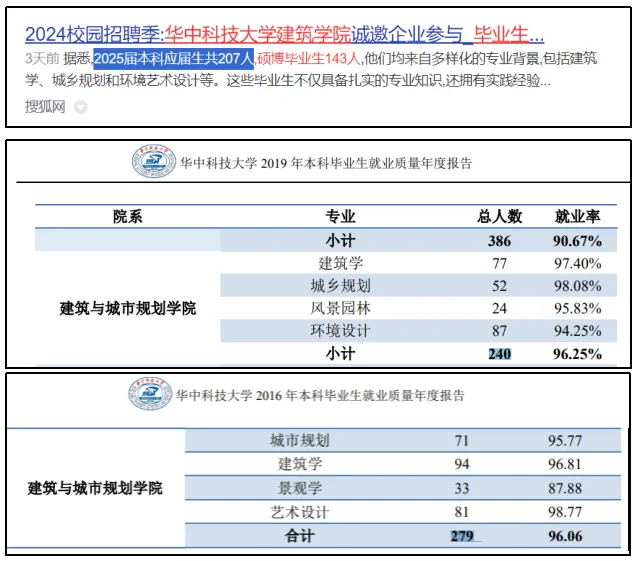
Task: Click the 城乡规划 major cell
Action: click(x=340, y=286)
